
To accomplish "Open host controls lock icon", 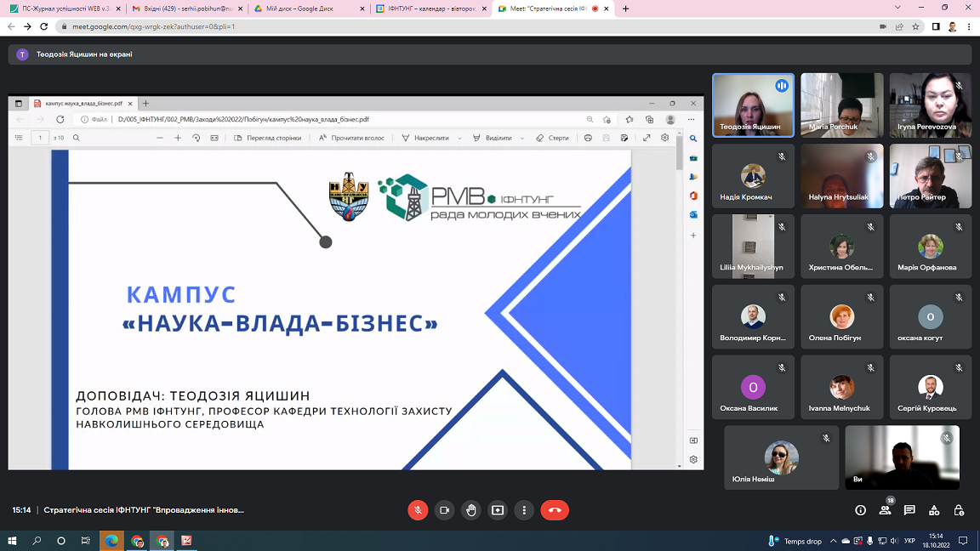I will pyautogui.click(x=960, y=510).
